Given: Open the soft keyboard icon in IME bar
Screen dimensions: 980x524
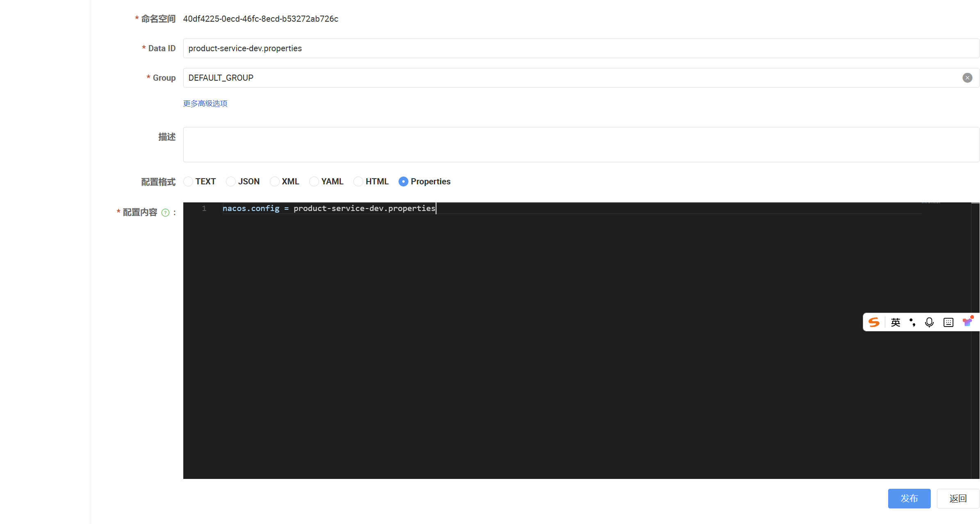Looking at the screenshot, I should (948, 322).
